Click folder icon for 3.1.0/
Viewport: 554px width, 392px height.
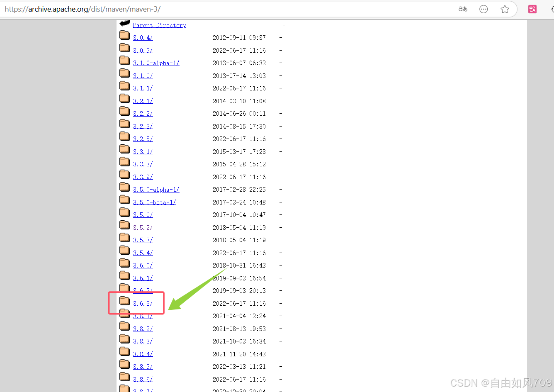pos(124,73)
